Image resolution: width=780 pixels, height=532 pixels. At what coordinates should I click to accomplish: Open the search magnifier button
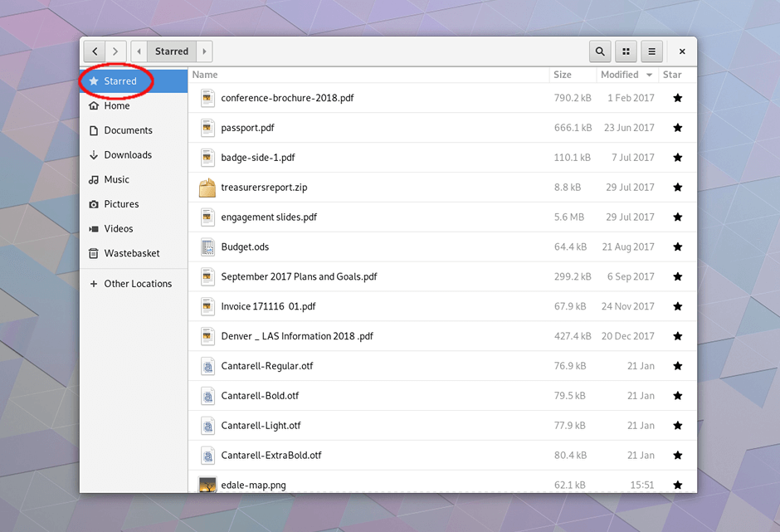pos(600,51)
